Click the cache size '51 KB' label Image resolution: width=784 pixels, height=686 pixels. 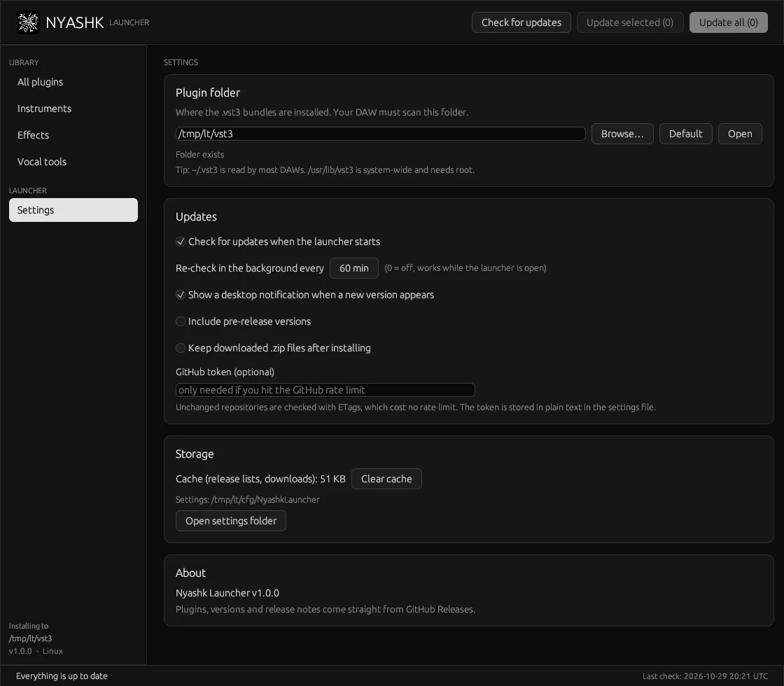pos(332,479)
